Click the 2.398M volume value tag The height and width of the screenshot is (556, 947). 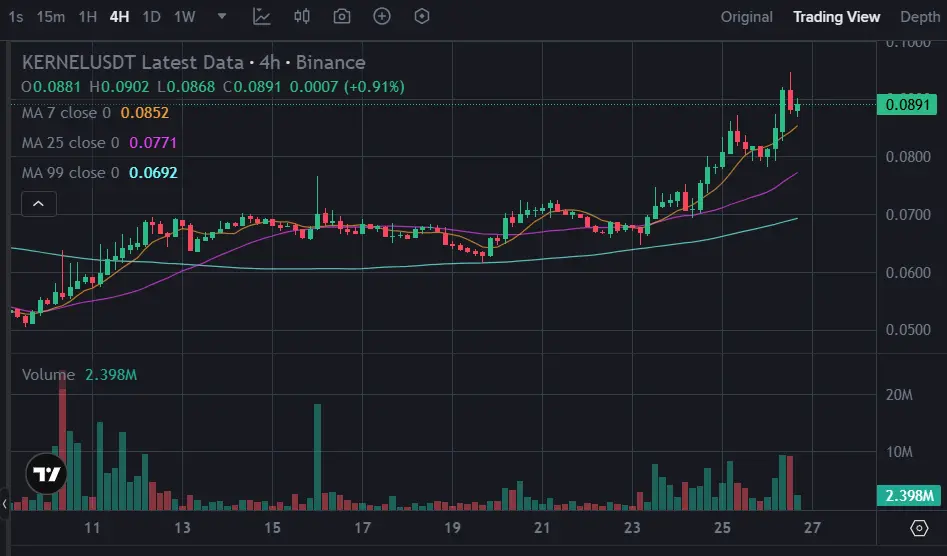click(x=909, y=496)
